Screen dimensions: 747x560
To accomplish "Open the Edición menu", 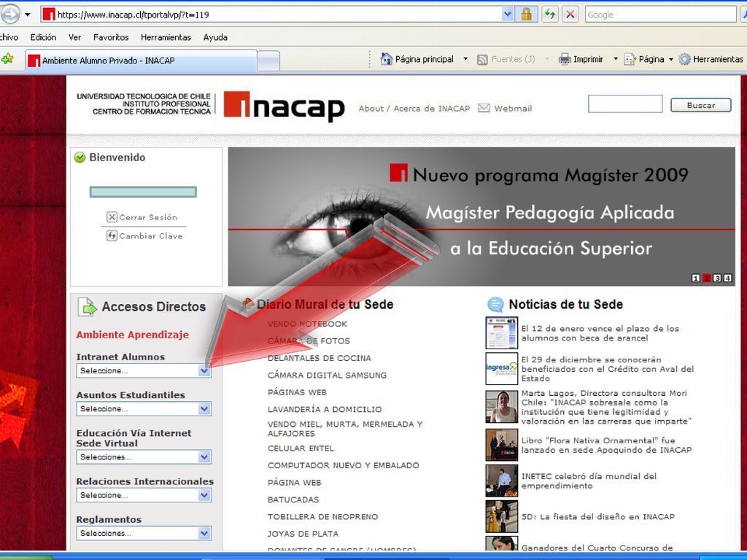I will point(43,37).
